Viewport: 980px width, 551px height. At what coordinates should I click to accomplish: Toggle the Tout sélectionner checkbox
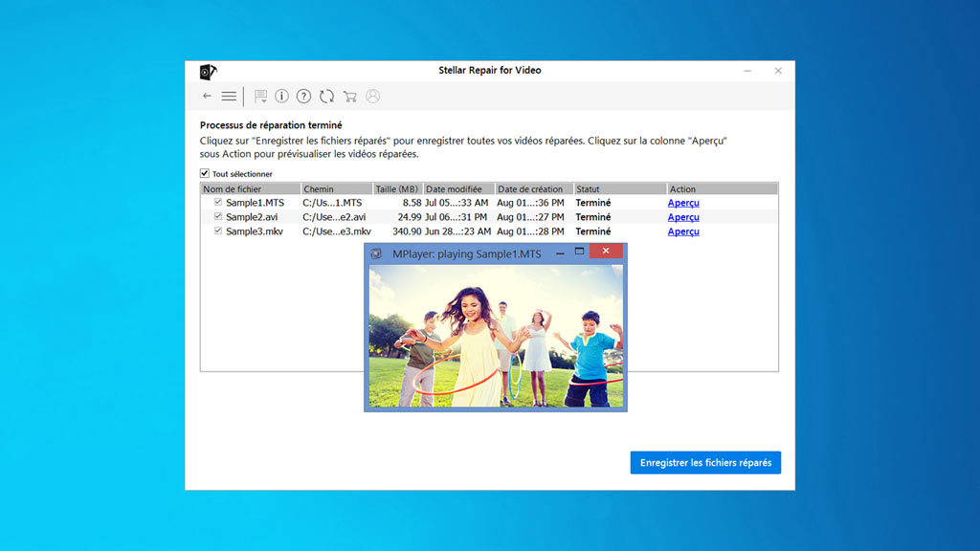click(x=205, y=174)
